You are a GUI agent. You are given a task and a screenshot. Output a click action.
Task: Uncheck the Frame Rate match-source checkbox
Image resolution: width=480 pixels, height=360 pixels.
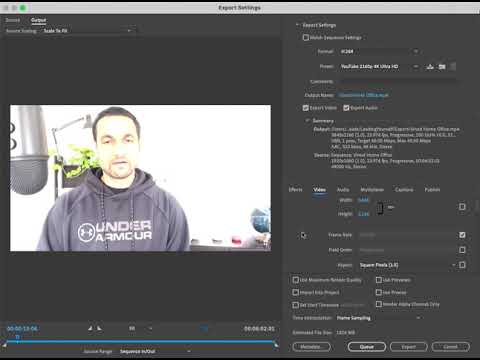point(462,235)
